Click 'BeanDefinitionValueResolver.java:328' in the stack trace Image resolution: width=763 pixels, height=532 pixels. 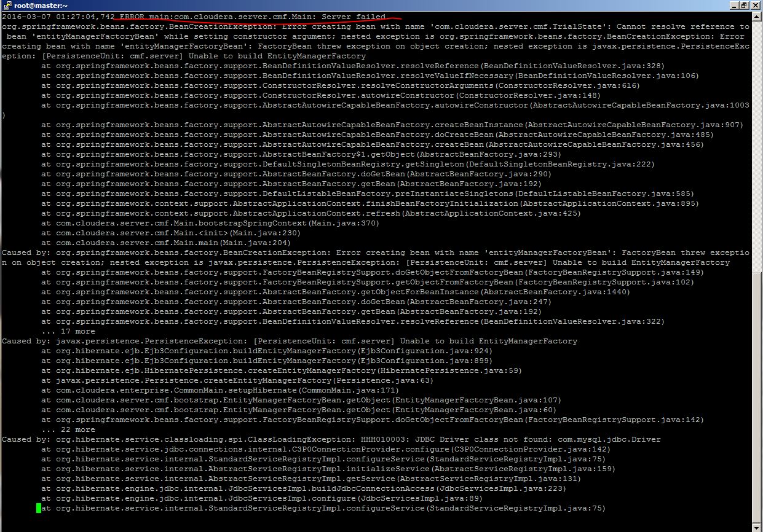point(570,66)
